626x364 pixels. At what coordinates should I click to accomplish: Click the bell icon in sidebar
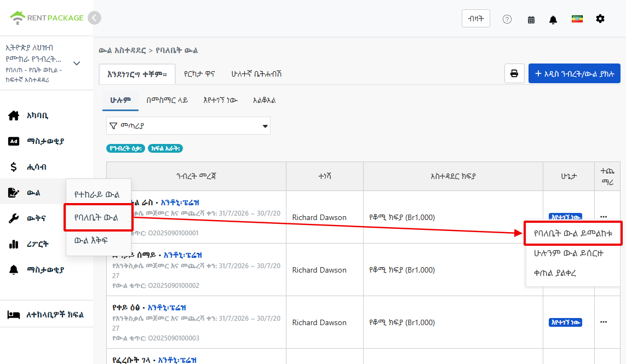click(14, 270)
